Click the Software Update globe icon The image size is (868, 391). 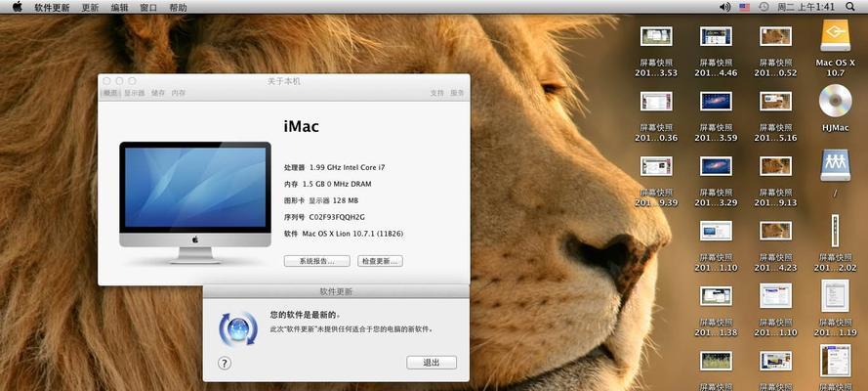238,329
